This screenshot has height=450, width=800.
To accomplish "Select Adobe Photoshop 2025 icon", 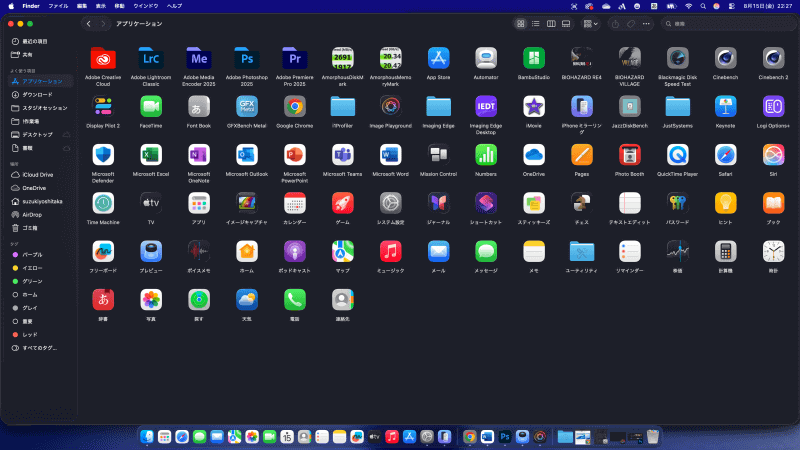I will [x=247, y=58].
